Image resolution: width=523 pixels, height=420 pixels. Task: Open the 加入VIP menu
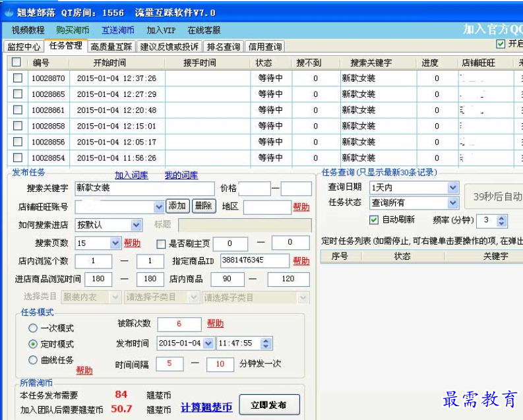(161, 30)
